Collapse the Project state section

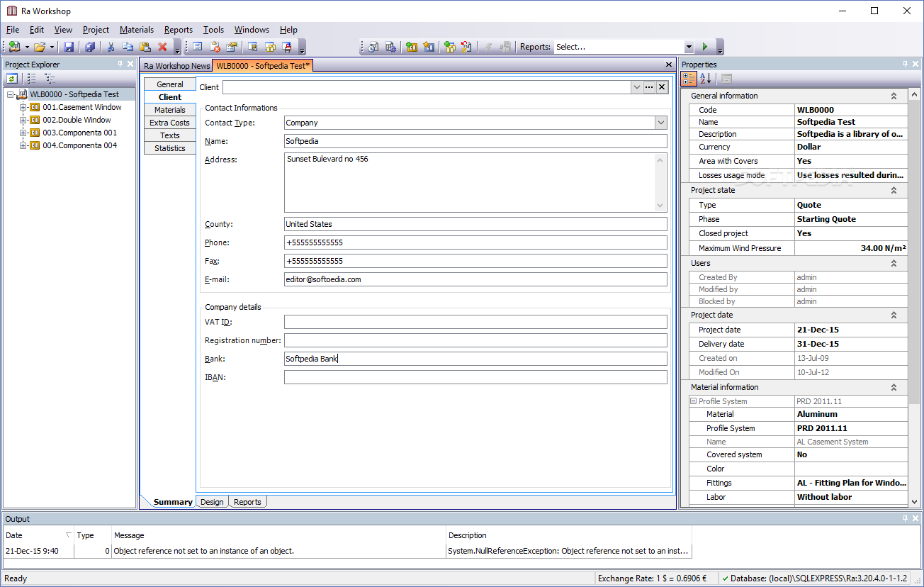894,190
